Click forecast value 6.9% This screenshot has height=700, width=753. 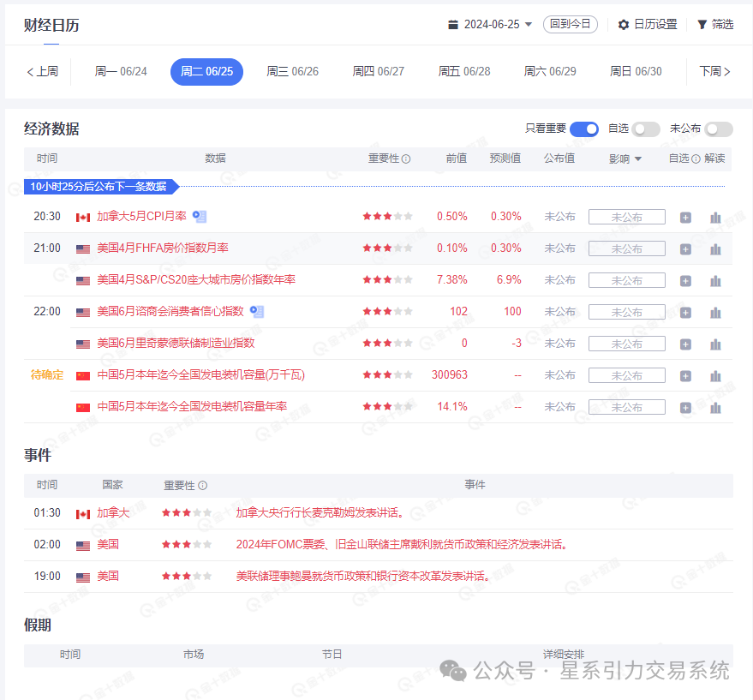pos(509,280)
